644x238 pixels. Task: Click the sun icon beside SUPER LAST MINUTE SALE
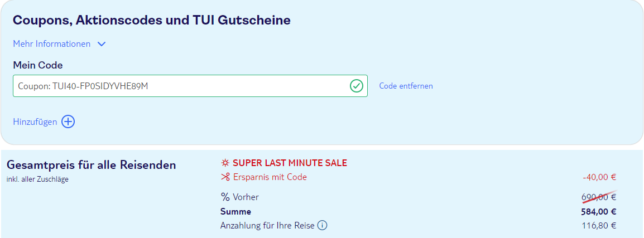[225, 163]
